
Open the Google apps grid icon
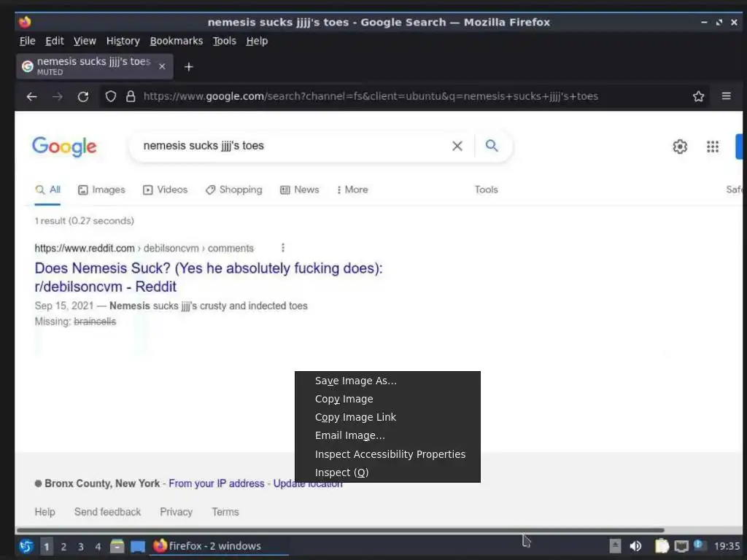[713, 146]
